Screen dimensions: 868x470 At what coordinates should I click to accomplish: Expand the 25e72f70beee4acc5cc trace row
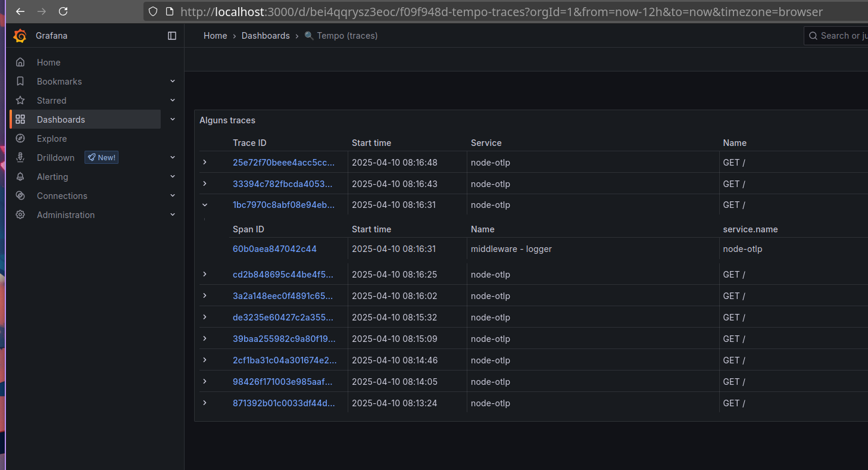(x=205, y=162)
